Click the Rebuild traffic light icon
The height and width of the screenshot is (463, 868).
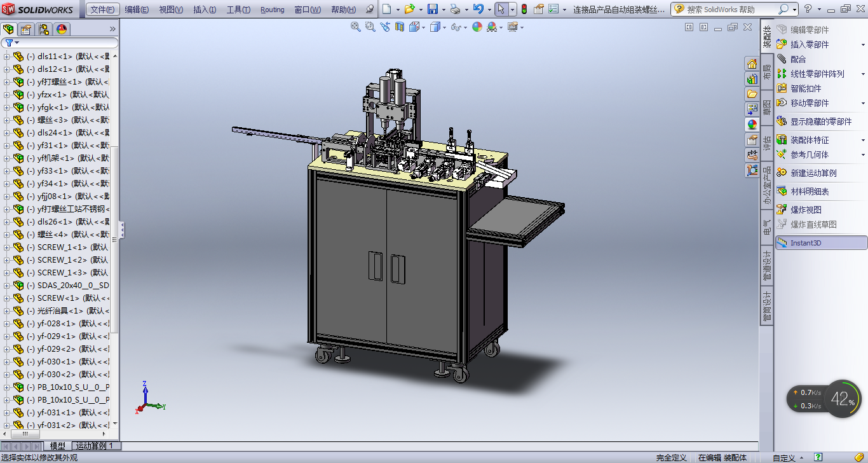click(x=524, y=9)
